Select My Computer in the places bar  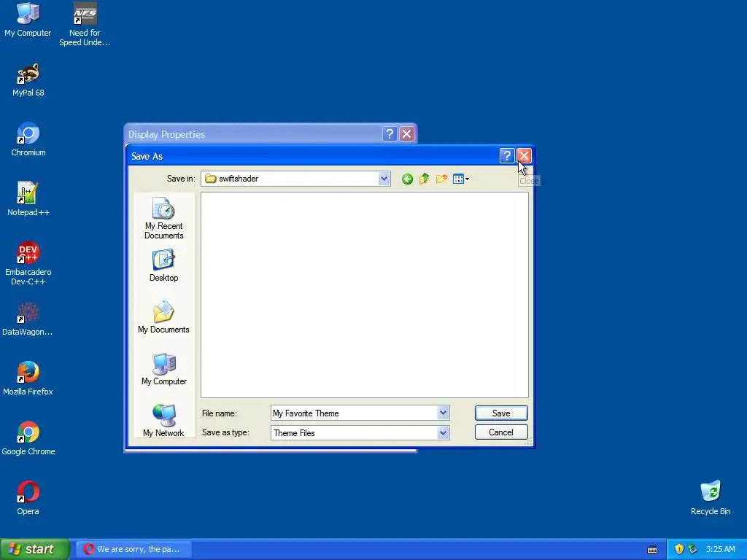click(x=164, y=369)
